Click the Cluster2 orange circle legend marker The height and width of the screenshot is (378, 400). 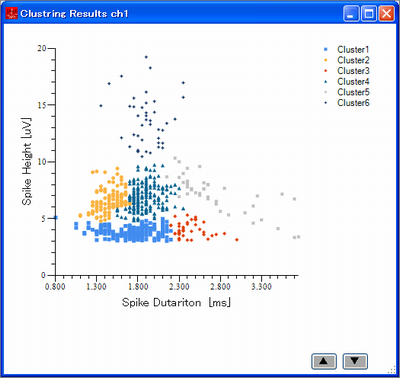pos(326,60)
